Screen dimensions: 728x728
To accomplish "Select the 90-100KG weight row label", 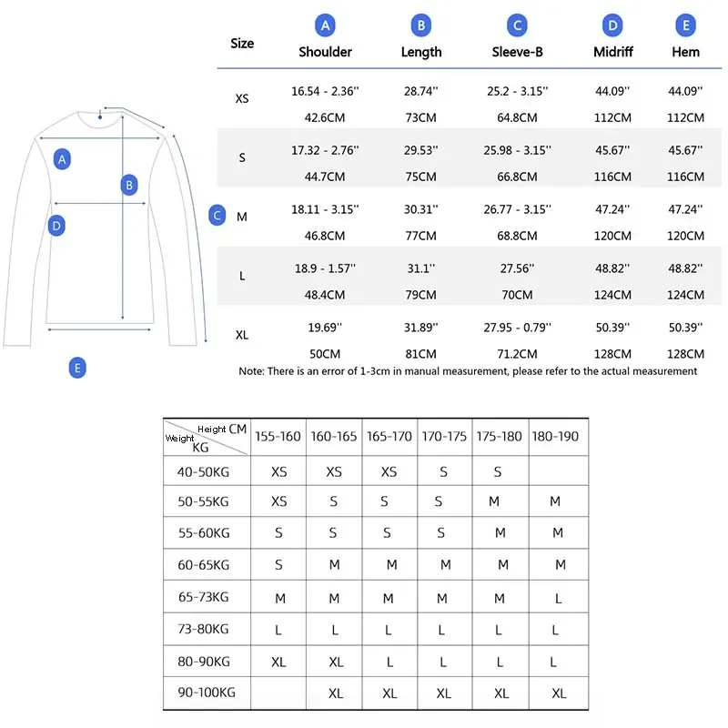I will [x=206, y=693].
